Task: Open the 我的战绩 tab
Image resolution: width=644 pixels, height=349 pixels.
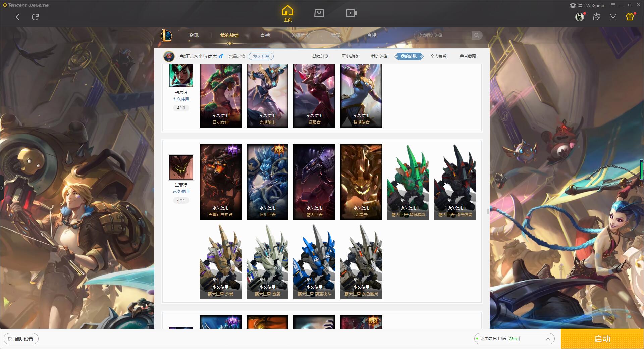Action: pos(229,35)
